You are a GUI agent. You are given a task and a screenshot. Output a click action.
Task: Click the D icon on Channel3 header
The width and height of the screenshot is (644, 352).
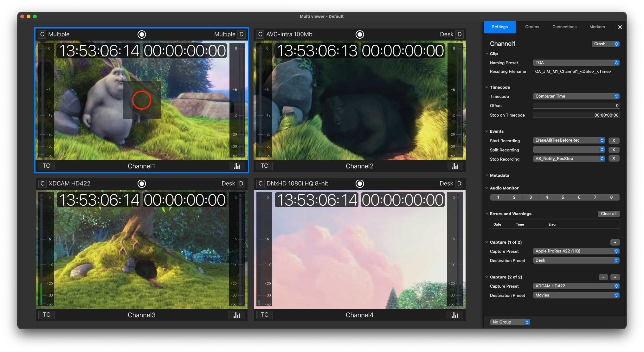coord(241,183)
